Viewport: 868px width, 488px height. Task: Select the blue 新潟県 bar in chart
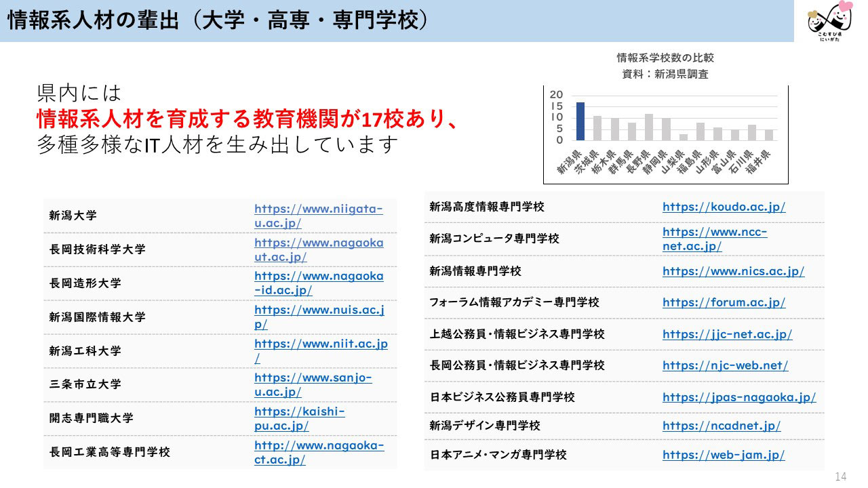coord(580,121)
